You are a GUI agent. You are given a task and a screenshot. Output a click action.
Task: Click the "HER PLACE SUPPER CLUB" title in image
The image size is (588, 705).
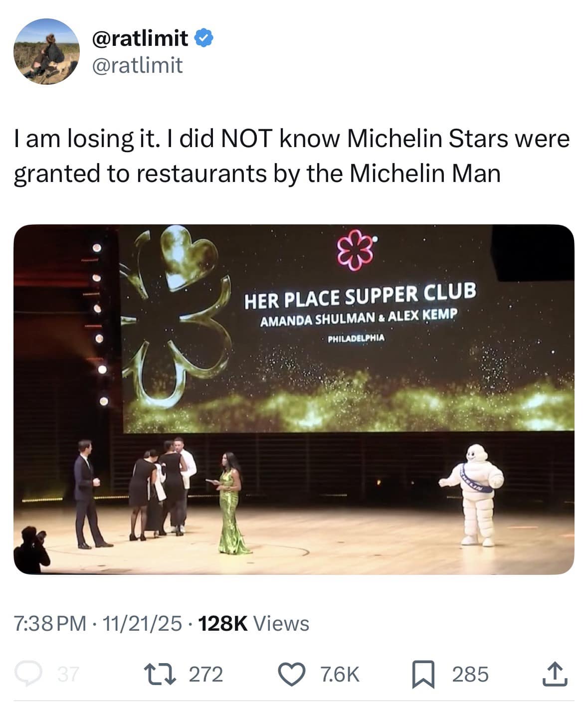click(360, 296)
